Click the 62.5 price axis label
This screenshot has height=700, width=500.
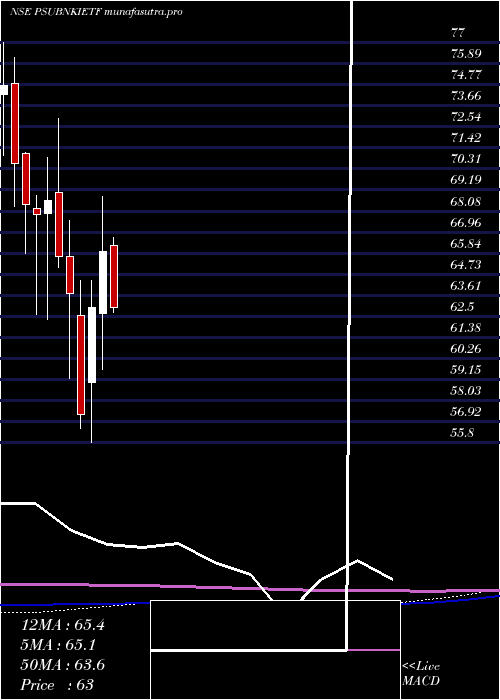click(462, 307)
